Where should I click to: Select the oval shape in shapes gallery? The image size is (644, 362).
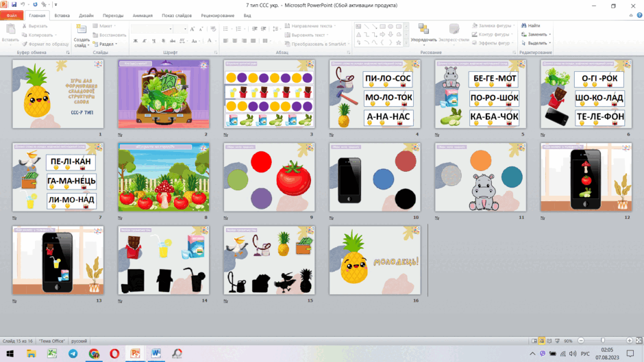point(391,26)
